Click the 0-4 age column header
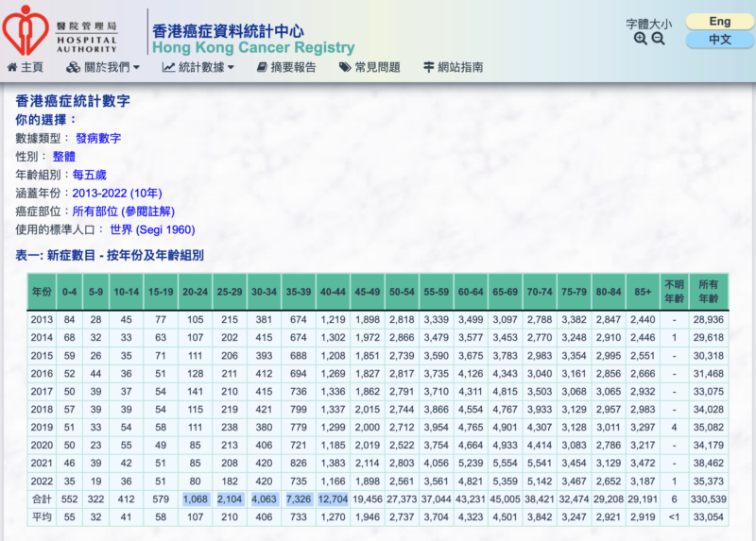 (69, 292)
